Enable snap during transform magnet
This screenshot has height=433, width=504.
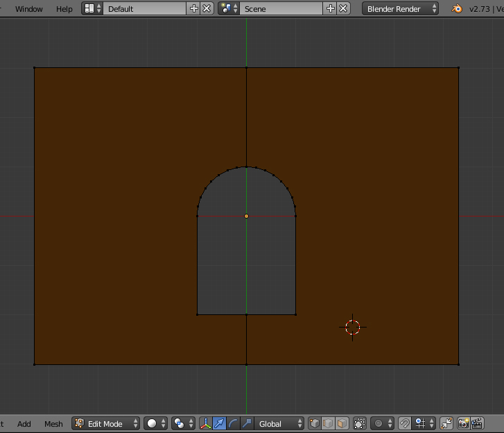pyautogui.click(x=405, y=423)
